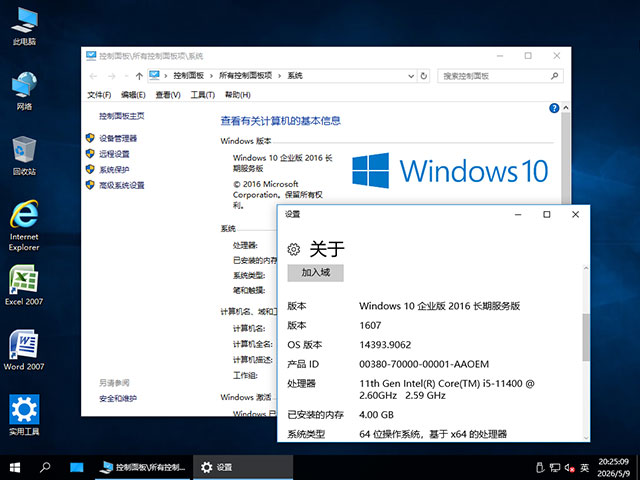The width and height of the screenshot is (640, 480).
Task: Maximize the 设置 window
Action: click(x=547, y=214)
